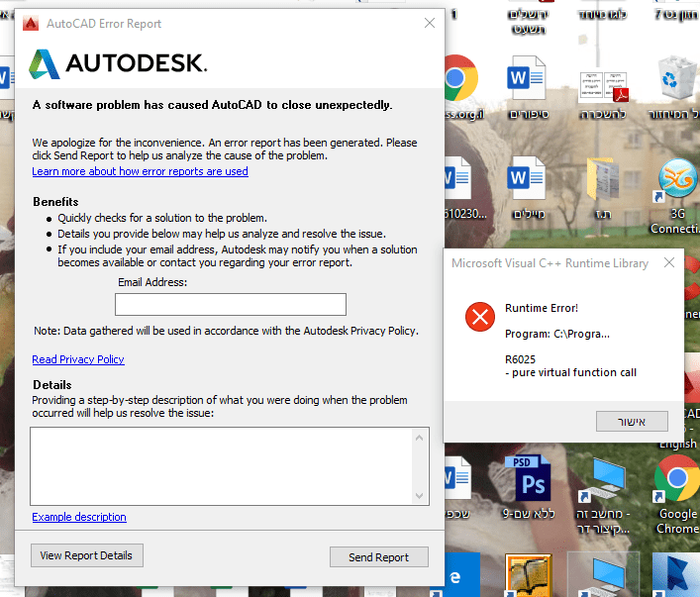Click the Details box scroll-up arrow
The image size is (700, 597).
tap(419, 438)
